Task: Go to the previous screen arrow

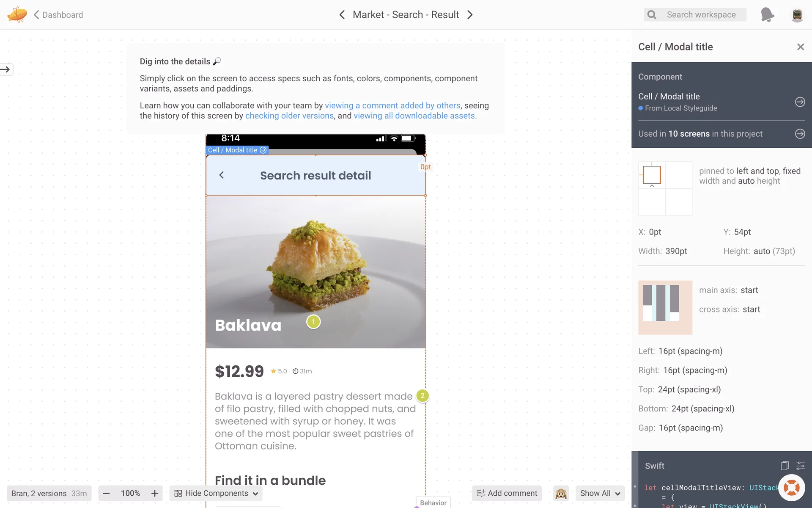Action: click(x=342, y=15)
